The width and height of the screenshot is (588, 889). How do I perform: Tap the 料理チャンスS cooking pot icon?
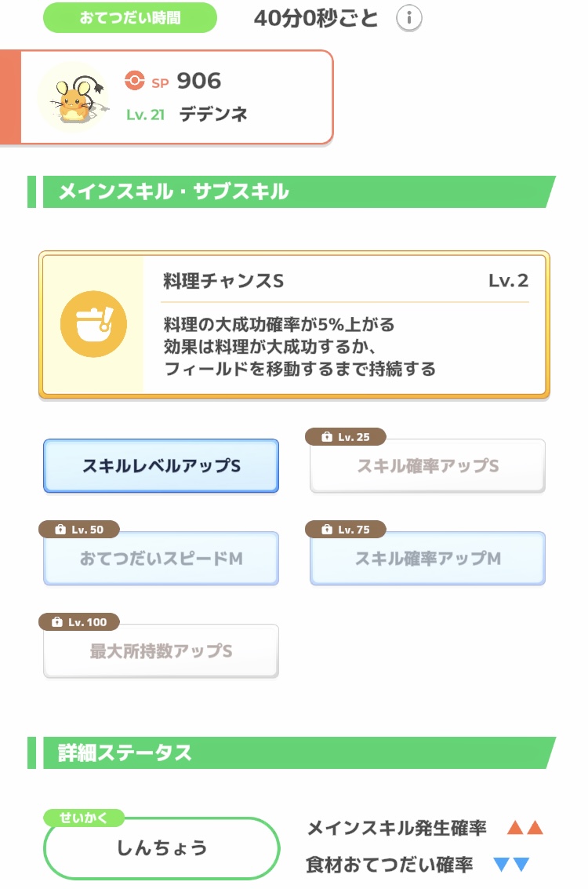point(93,323)
